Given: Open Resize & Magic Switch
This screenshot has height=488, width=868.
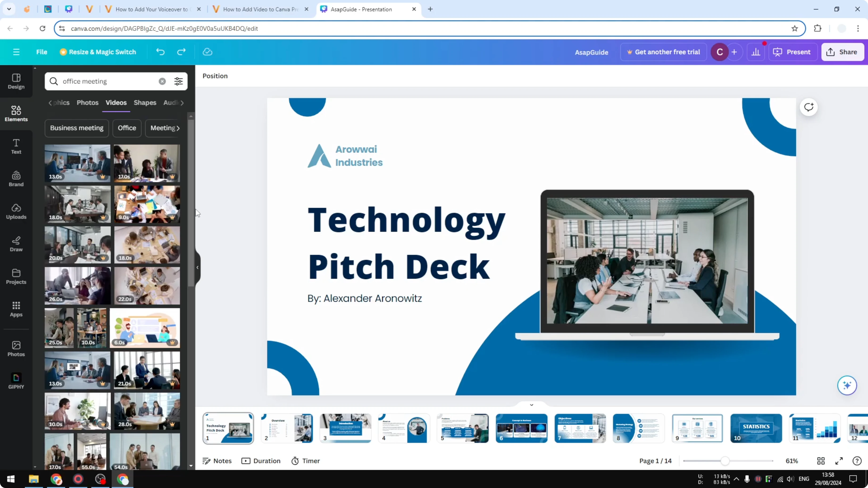Looking at the screenshot, I should pyautogui.click(x=98, y=52).
